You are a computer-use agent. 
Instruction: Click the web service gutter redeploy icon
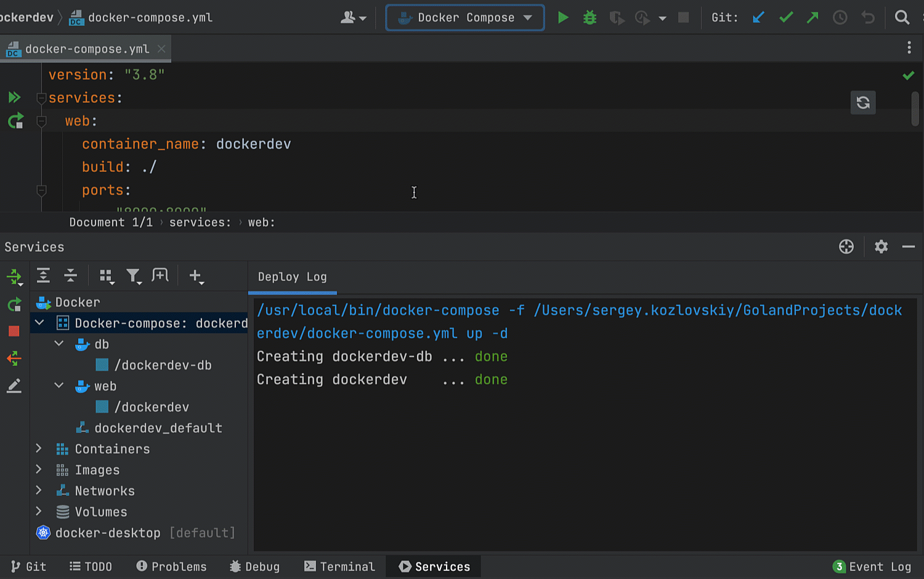[x=15, y=121]
